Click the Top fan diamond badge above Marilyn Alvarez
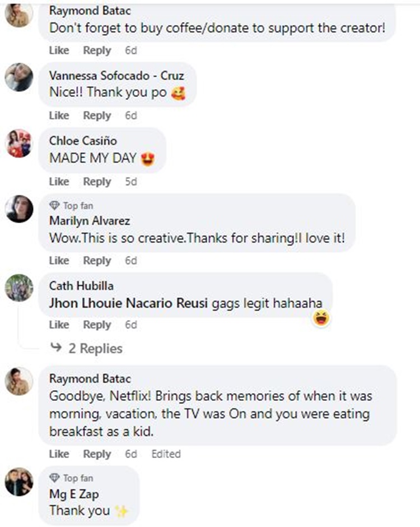 coord(54,206)
